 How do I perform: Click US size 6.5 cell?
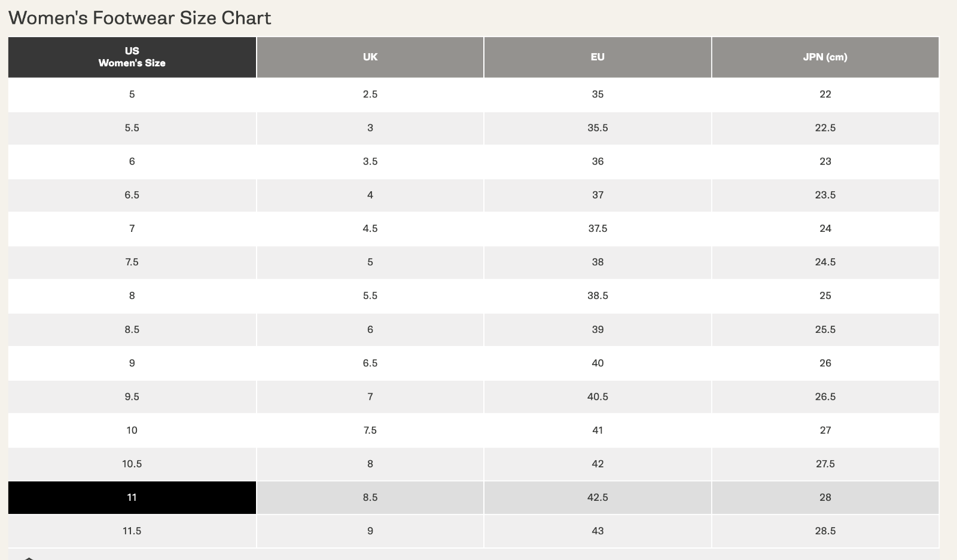click(x=132, y=195)
